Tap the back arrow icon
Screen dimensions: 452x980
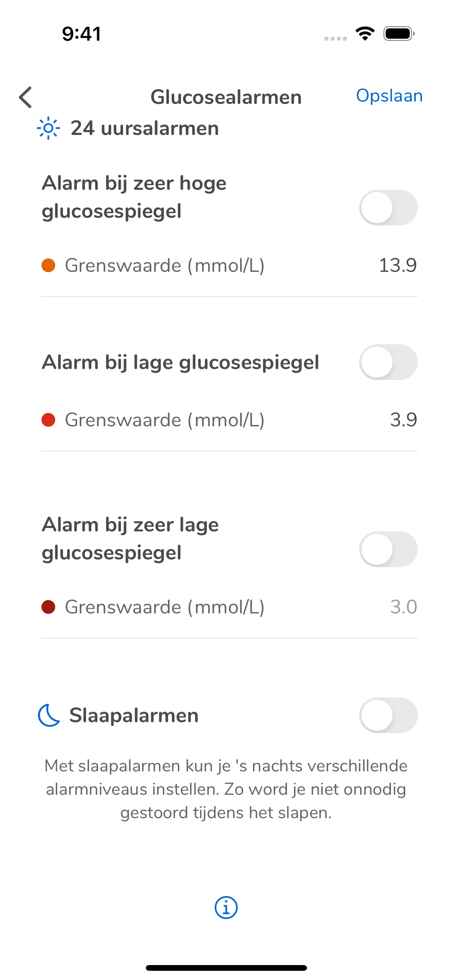click(25, 97)
